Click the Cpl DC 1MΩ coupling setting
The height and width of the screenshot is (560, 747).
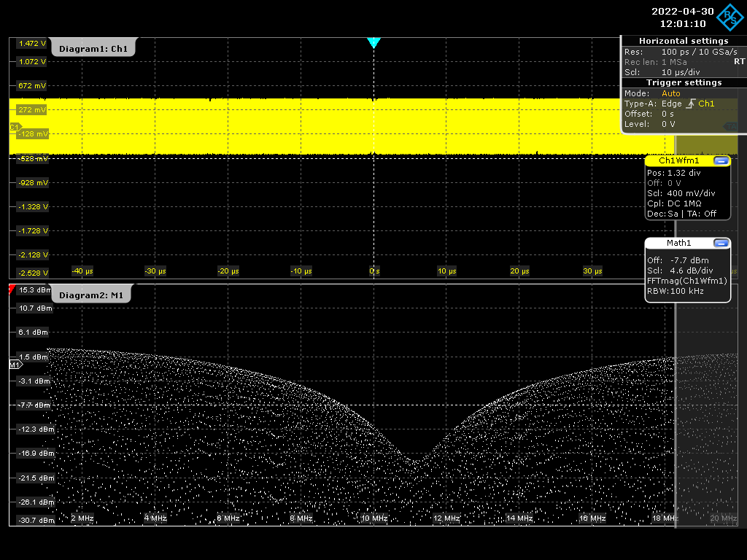[674, 203]
